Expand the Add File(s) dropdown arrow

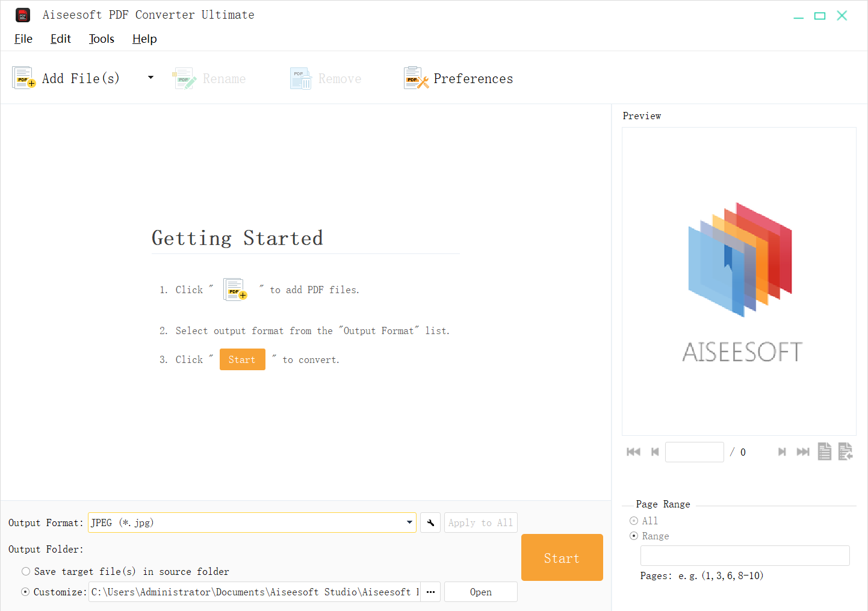pos(150,78)
